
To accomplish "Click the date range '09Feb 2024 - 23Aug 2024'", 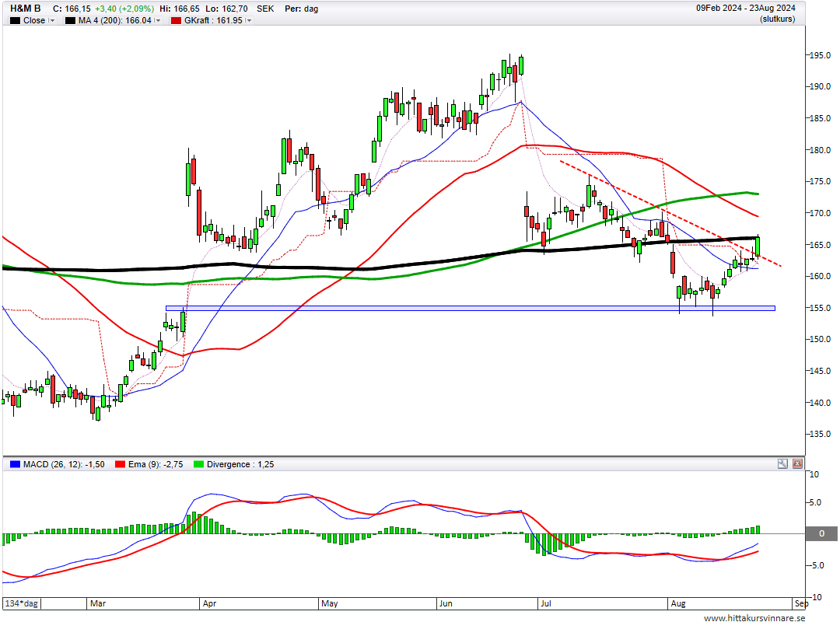I will pos(746,8).
